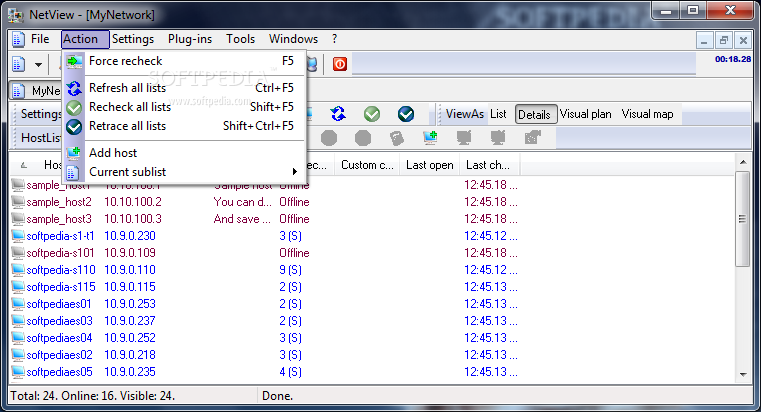Click IP address 10.9.0.230
Viewport: 761px width, 412px height.
pyautogui.click(x=130, y=236)
